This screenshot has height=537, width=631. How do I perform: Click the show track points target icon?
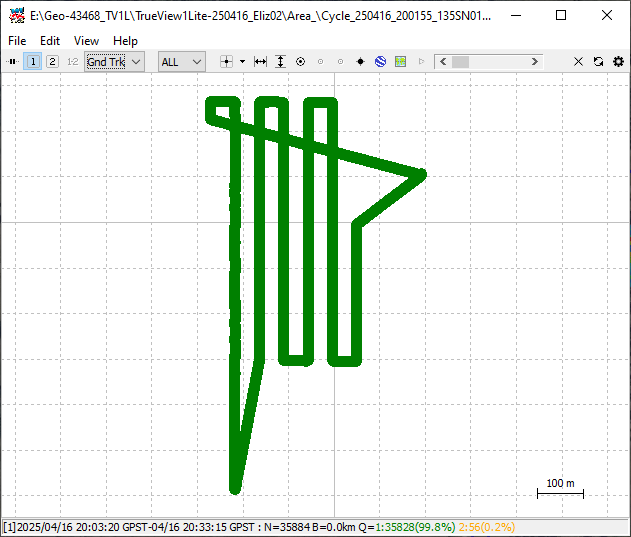[x=301, y=62]
